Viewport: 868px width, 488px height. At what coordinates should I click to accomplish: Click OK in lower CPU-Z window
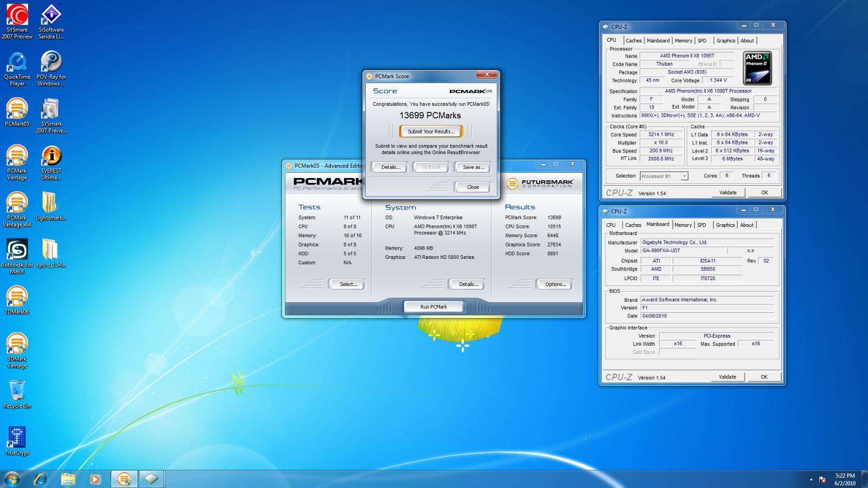pos(764,377)
